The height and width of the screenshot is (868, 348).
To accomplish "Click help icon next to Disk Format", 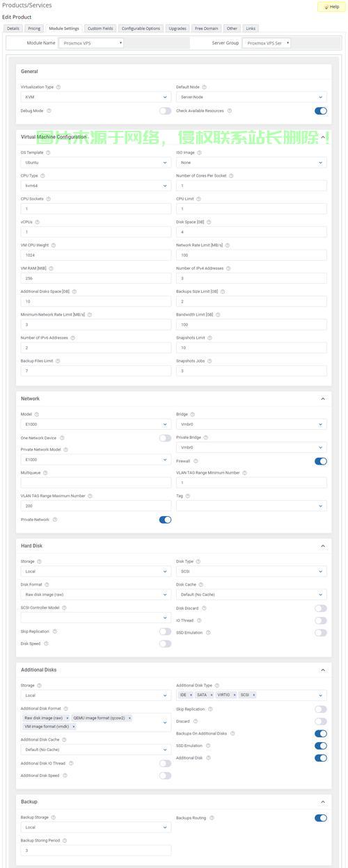I will click(x=47, y=585).
